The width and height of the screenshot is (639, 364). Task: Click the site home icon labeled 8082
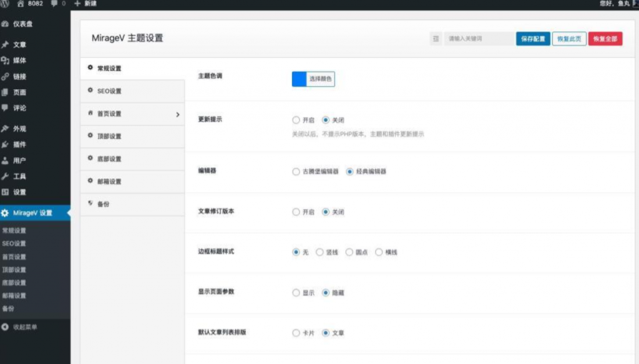tap(29, 4)
